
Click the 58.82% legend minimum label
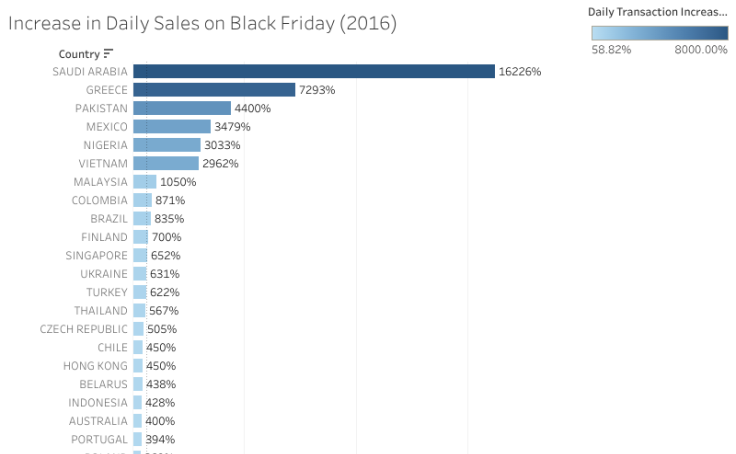612,49
